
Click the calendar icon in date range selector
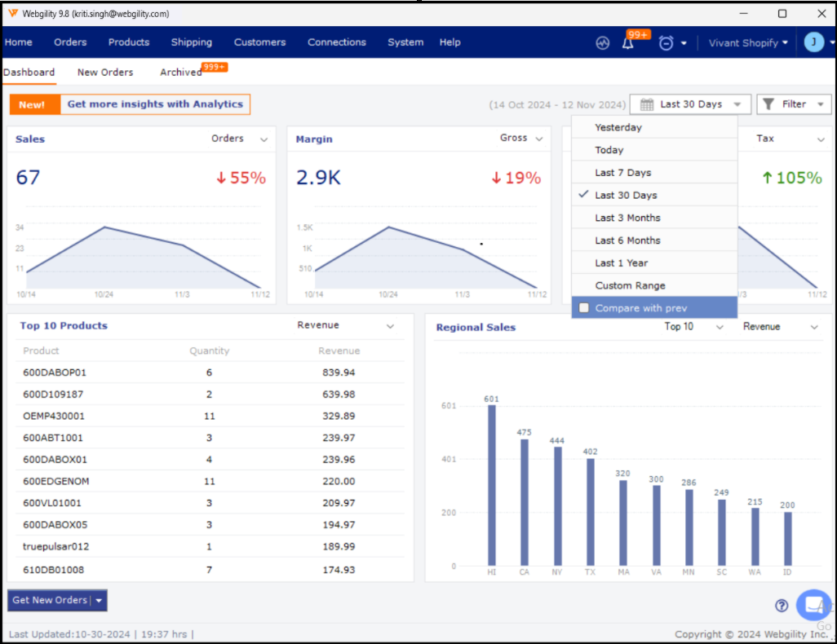pos(647,104)
